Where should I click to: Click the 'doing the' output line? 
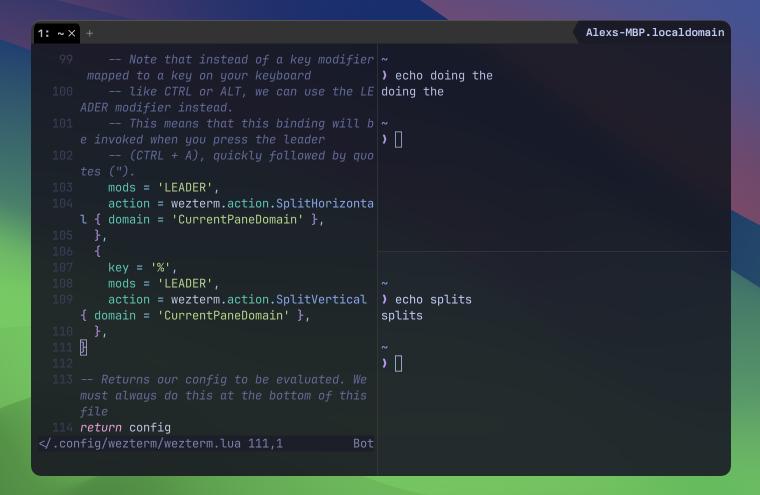pyautogui.click(x=412, y=92)
